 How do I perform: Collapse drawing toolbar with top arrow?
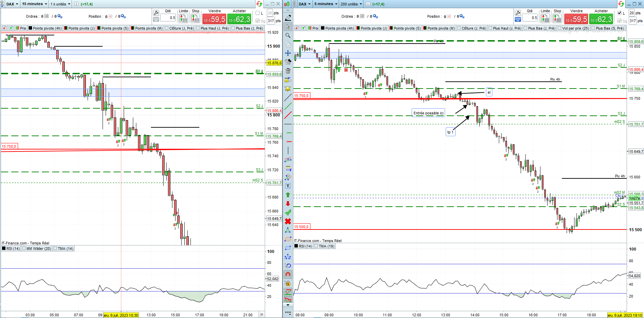tap(288, 10)
